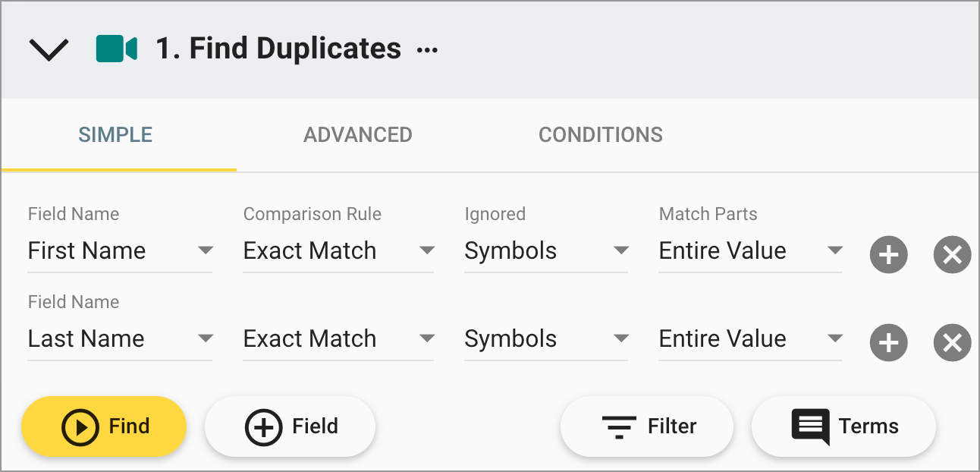980x472 pixels.
Task: Open Match Parts Entire Value dropdown, first row
Action: (750, 251)
